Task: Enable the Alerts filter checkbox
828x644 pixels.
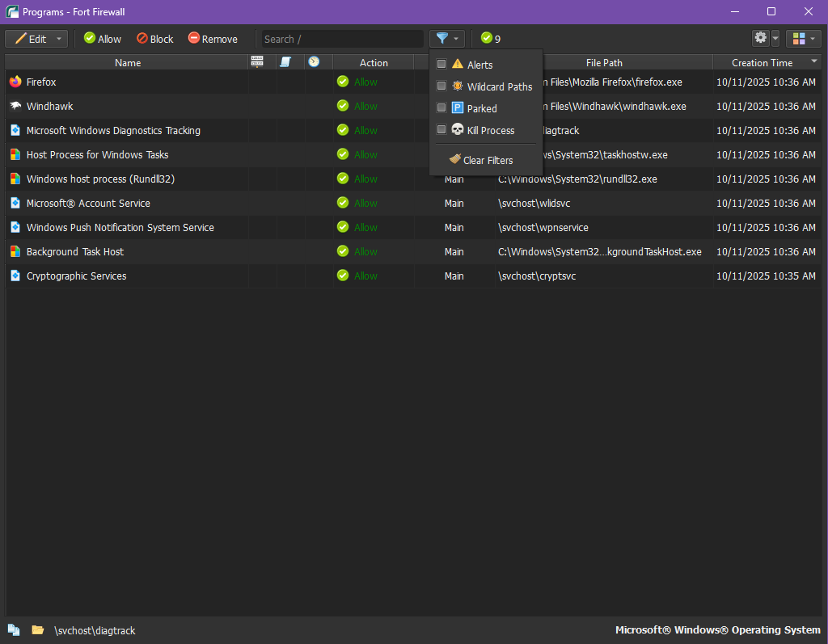Action: coord(441,65)
